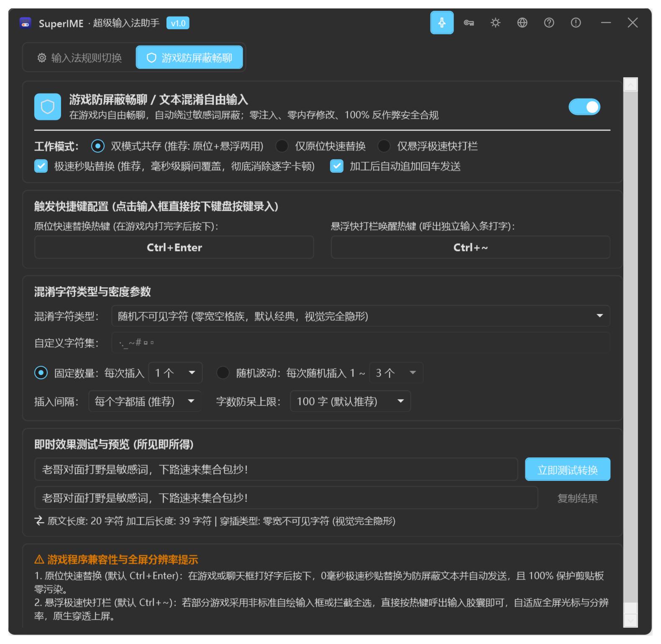Click the v1.0 version badge
This screenshot has width=661, height=644.
coord(178,23)
